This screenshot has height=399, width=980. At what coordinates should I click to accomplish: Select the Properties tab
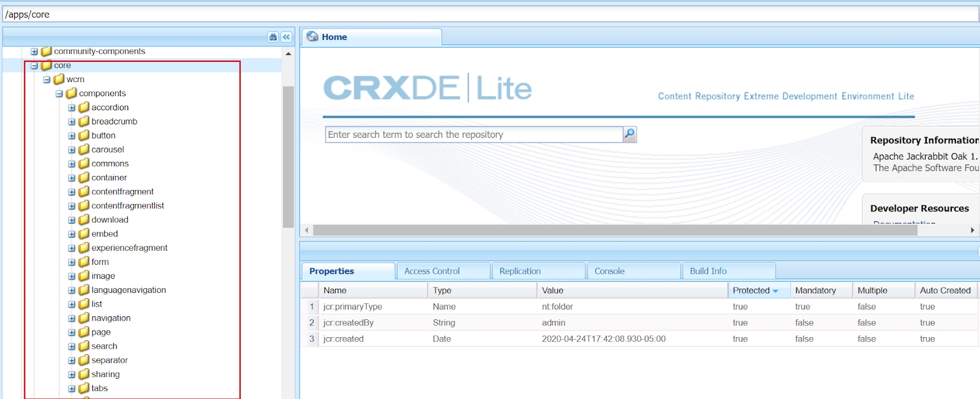348,271
